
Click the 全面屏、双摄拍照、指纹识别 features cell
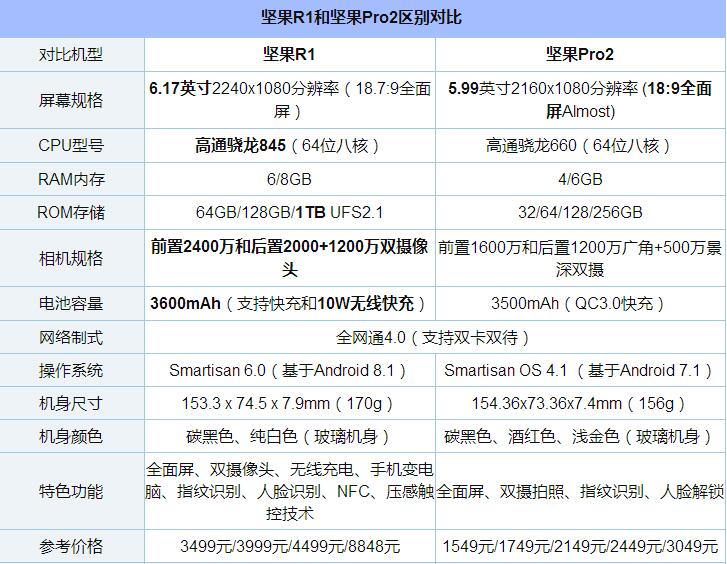580,491
